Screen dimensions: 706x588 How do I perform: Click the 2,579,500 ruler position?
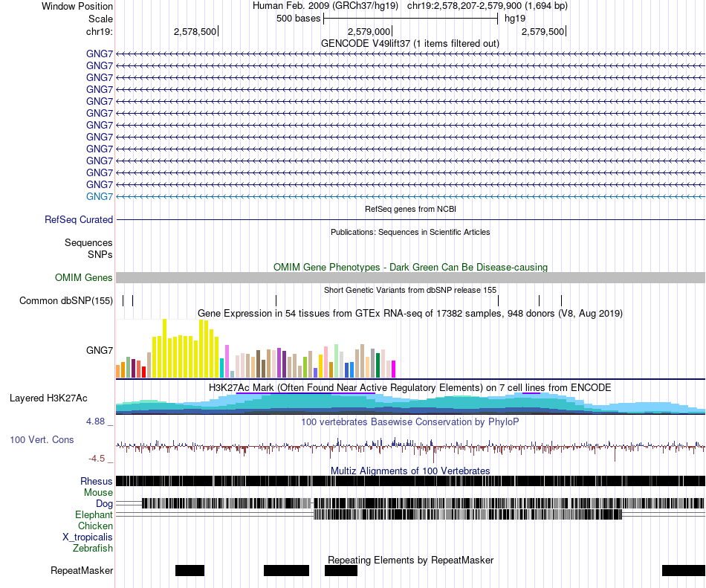tap(543, 31)
